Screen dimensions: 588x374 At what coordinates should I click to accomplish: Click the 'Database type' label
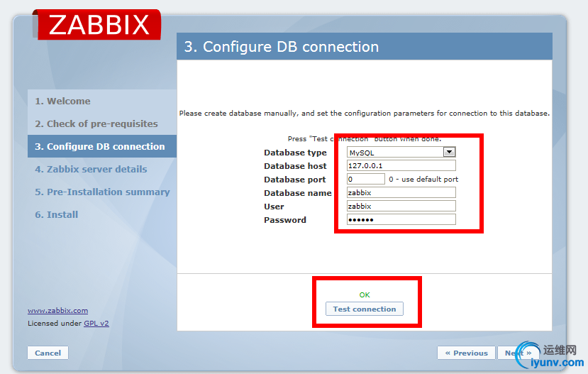point(295,153)
